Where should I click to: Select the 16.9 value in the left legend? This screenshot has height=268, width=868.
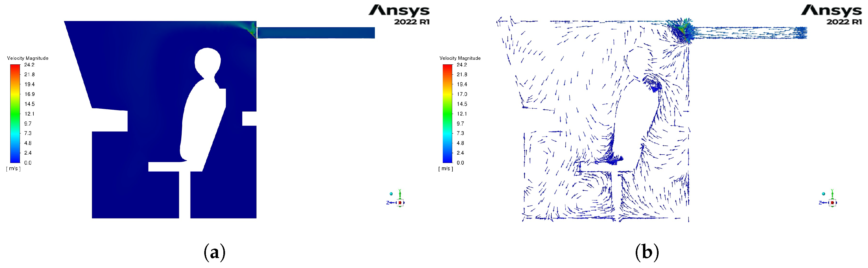(29, 94)
